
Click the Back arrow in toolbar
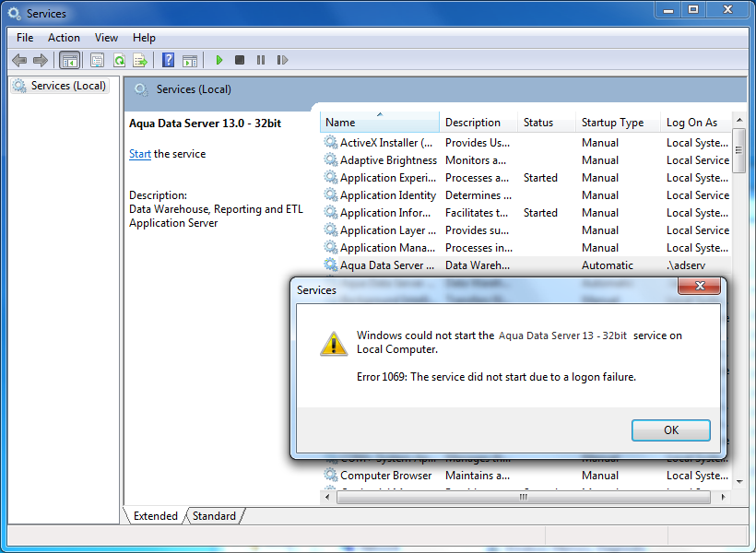19,60
